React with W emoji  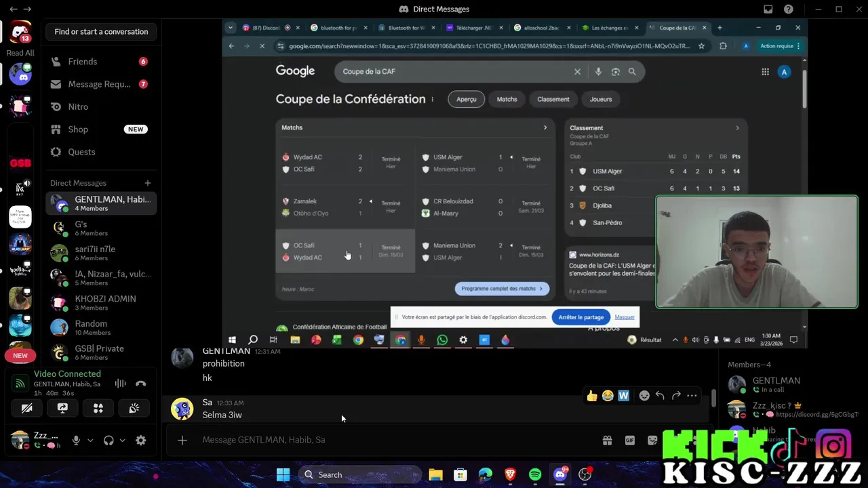click(624, 396)
